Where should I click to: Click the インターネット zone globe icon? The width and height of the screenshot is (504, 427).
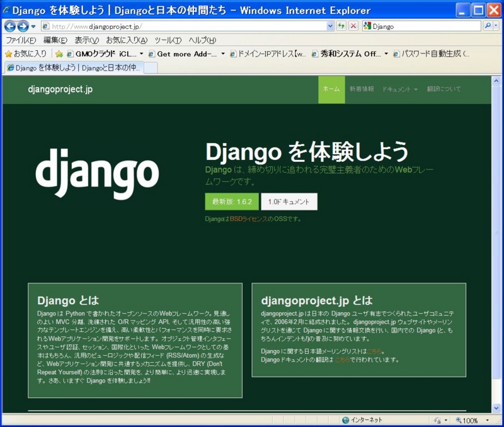pos(345,420)
